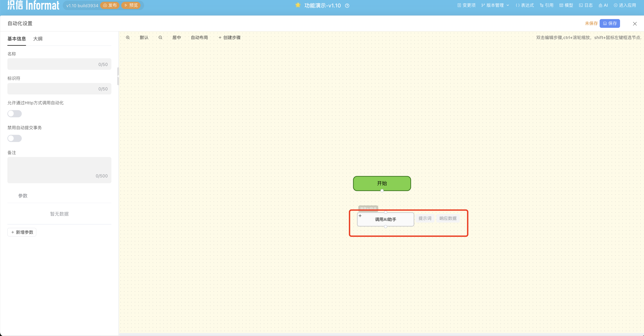Click the 自动布局 toolbar option

(x=199, y=37)
